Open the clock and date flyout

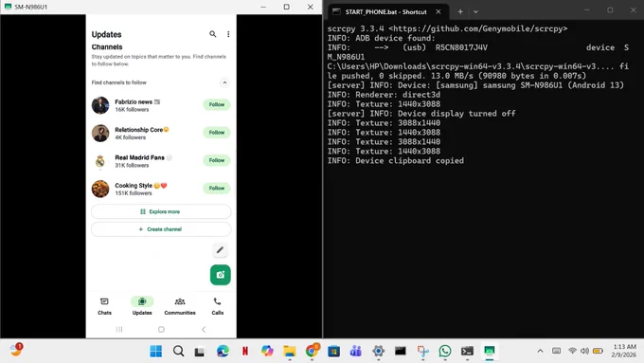[624, 351]
